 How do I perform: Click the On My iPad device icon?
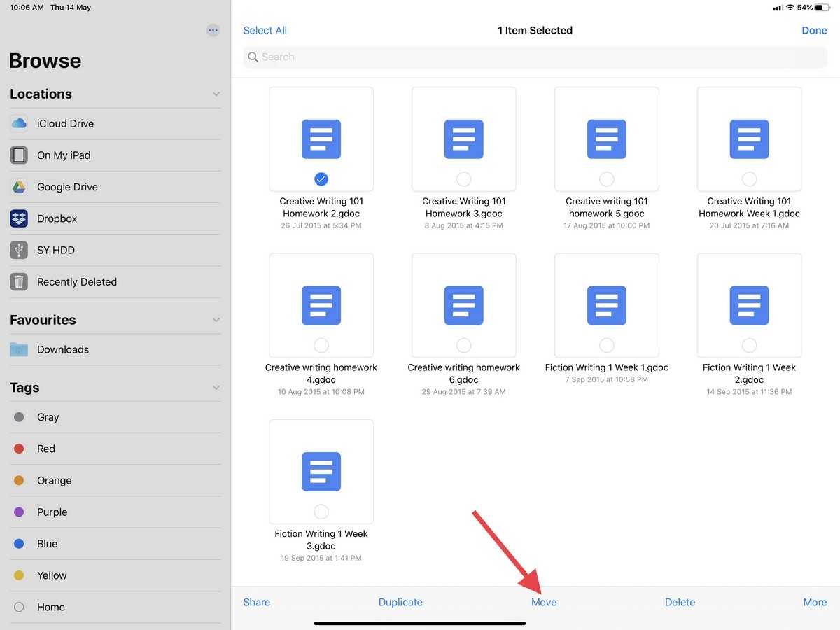19,155
